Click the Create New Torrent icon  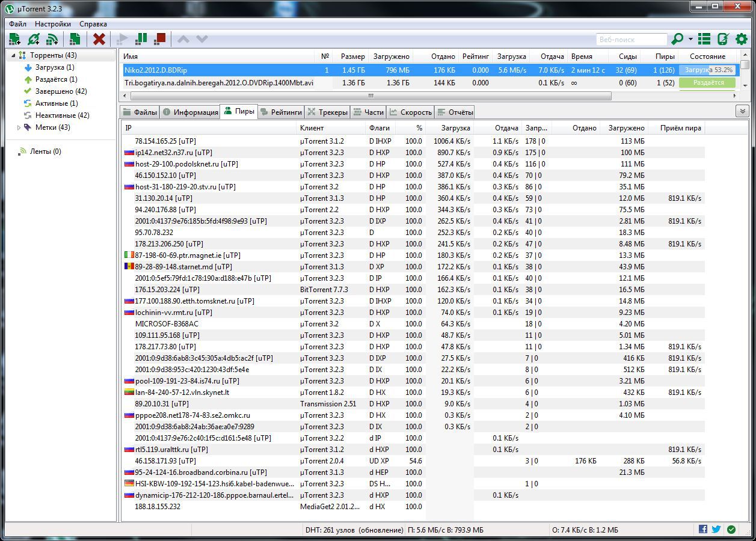[75, 39]
